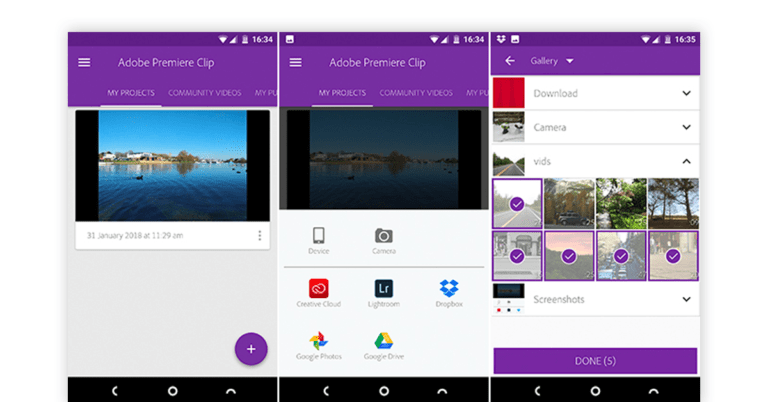Collapse the vids folder

click(686, 161)
